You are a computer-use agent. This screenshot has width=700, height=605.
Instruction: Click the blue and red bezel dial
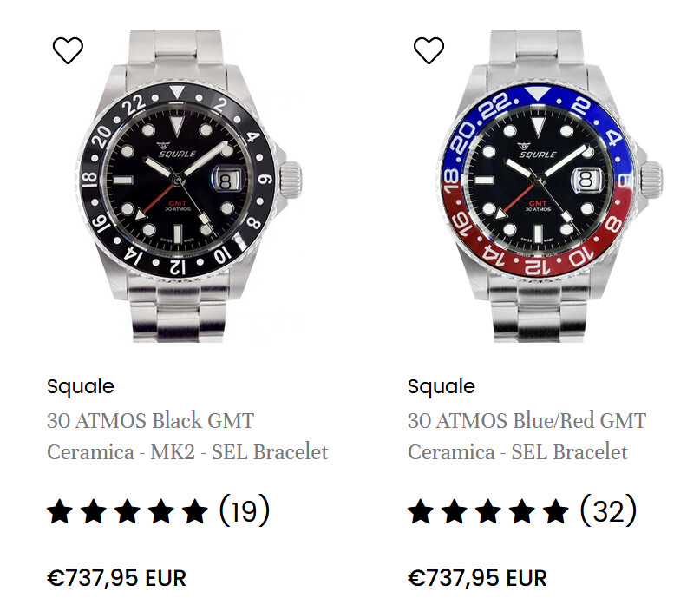click(x=538, y=181)
